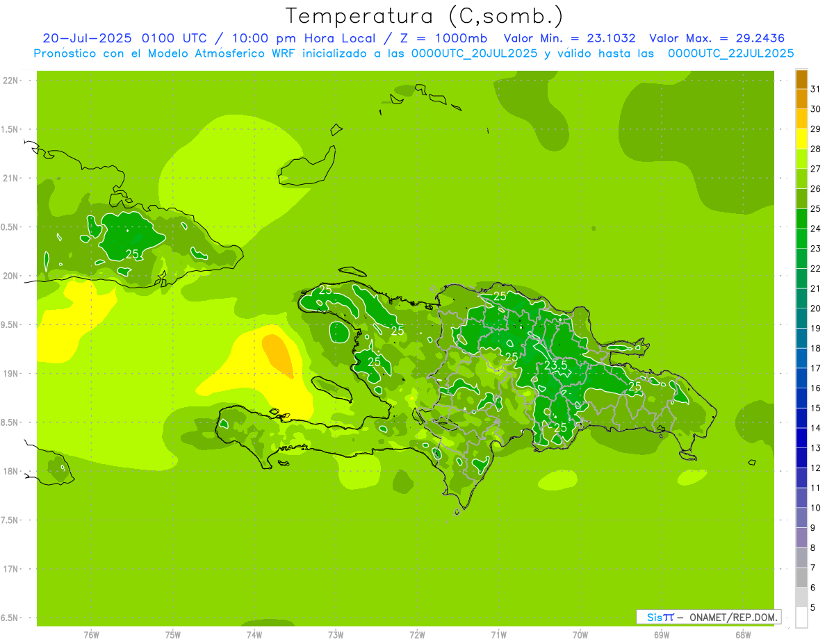Click the "71W" longitude axis label
This screenshot has width=834, height=644.
click(498, 635)
